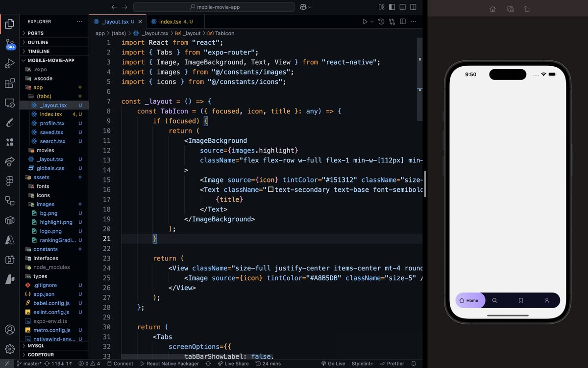Click Live Share in the status bar

(233, 364)
